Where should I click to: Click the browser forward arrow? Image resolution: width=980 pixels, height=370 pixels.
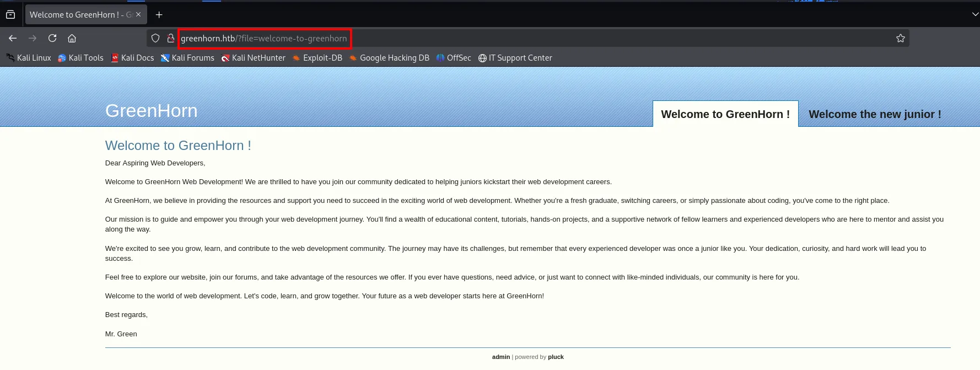[x=33, y=38]
